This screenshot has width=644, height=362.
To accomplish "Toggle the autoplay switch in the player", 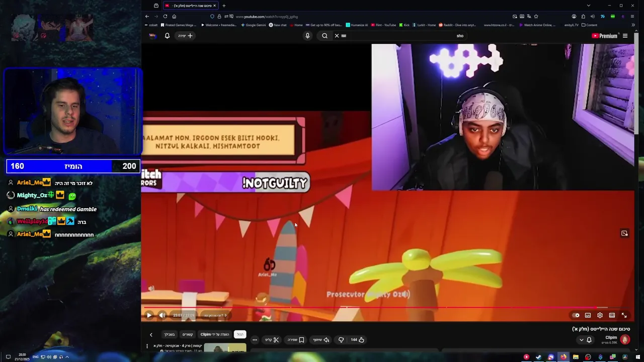I will coord(576,315).
